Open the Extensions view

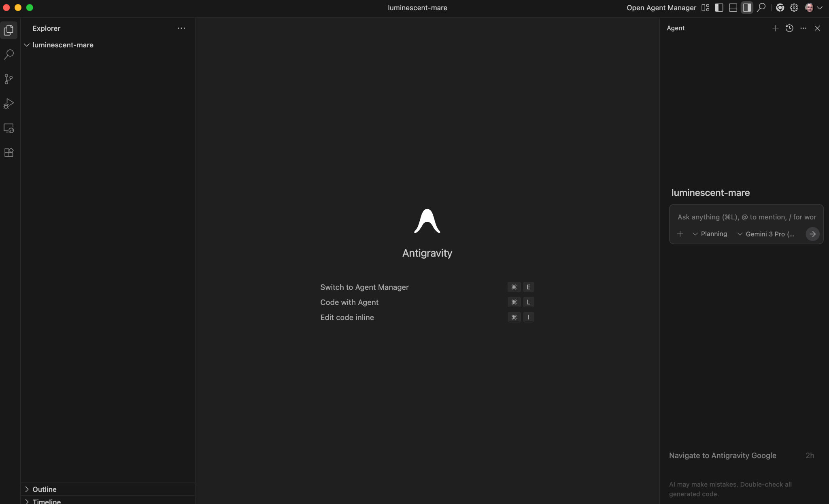pyautogui.click(x=9, y=153)
